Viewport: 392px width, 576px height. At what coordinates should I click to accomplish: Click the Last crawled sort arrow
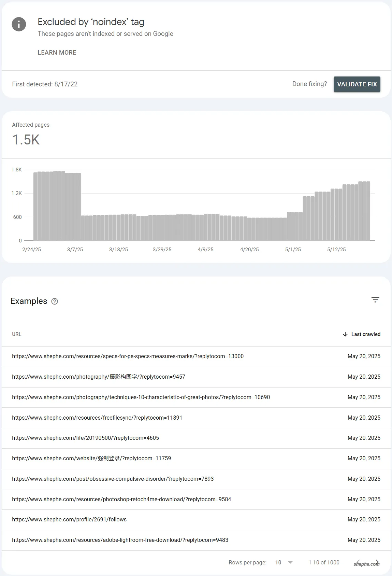[345, 334]
